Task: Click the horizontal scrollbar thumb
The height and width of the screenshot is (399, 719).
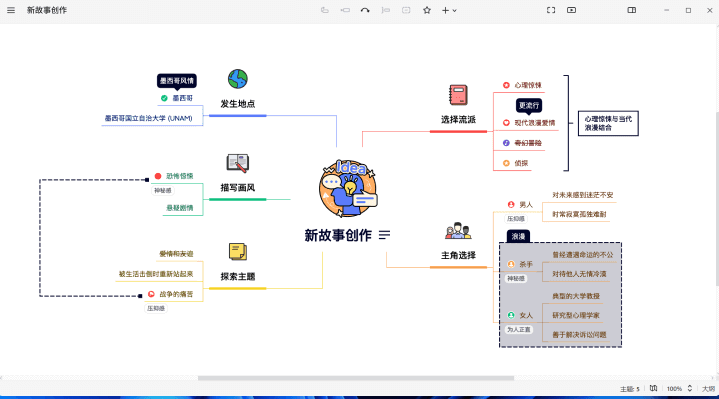Action: tap(356, 378)
